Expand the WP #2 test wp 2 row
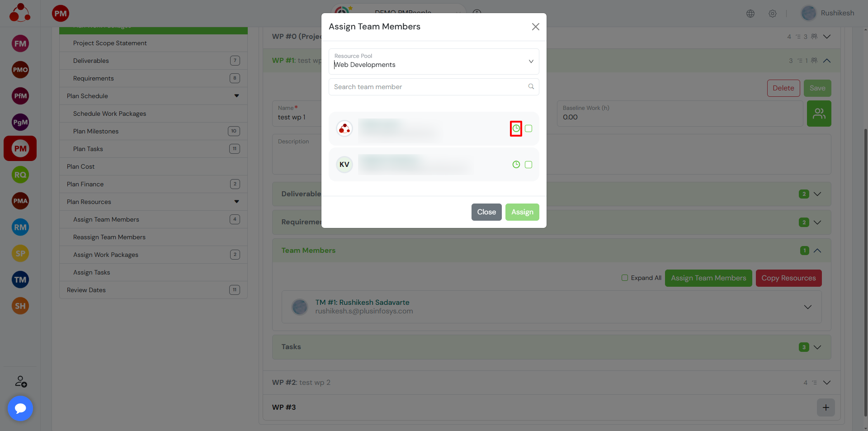This screenshot has width=868, height=431. click(827, 383)
